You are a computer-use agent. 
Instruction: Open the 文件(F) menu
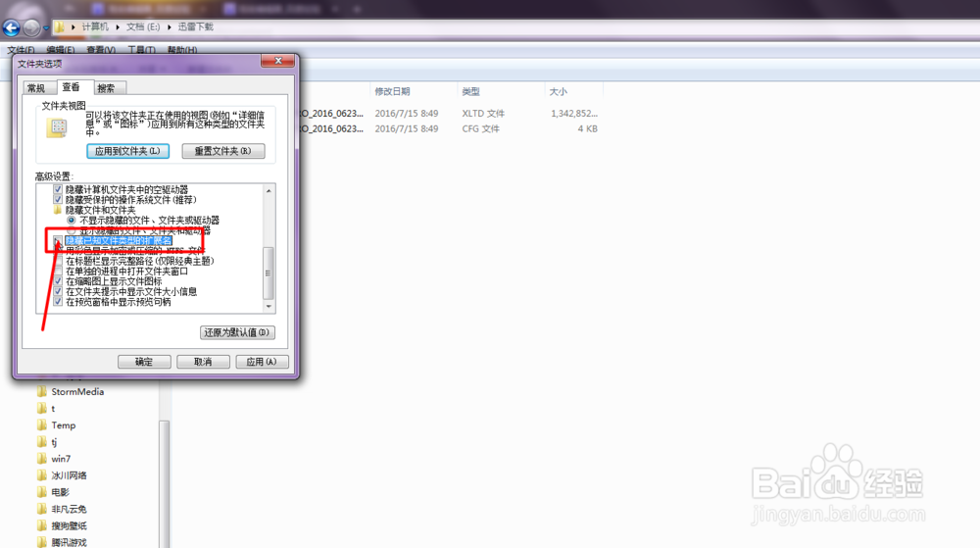[22, 49]
